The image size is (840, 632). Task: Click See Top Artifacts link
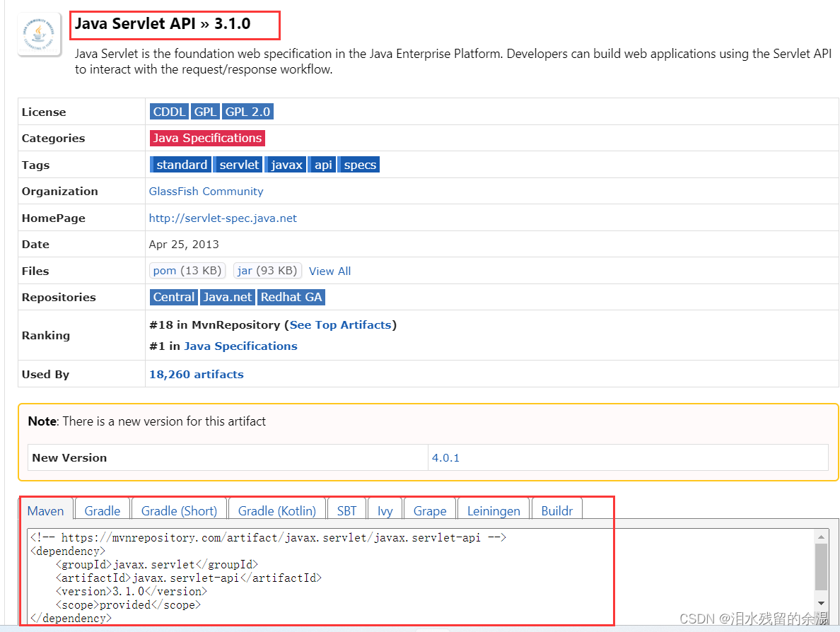tap(340, 324)
